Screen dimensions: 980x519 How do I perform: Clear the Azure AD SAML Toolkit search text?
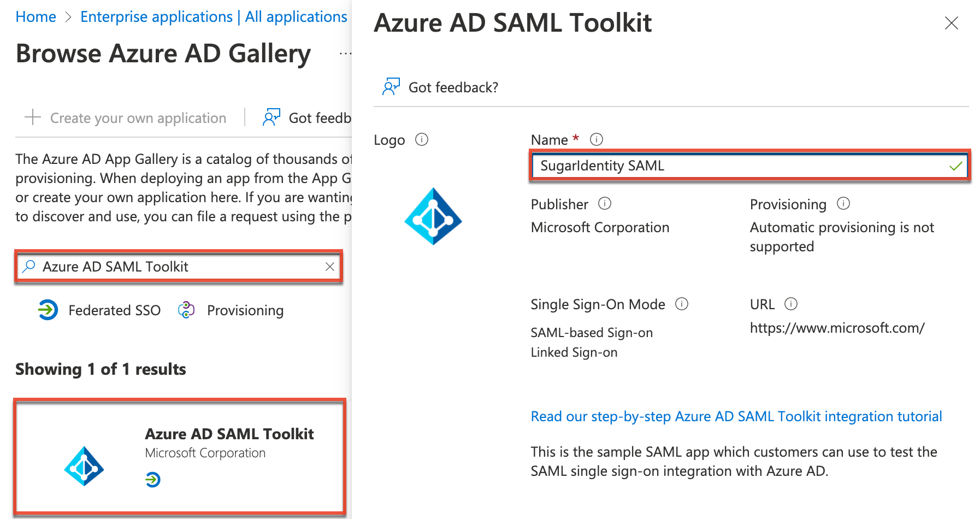330,267
